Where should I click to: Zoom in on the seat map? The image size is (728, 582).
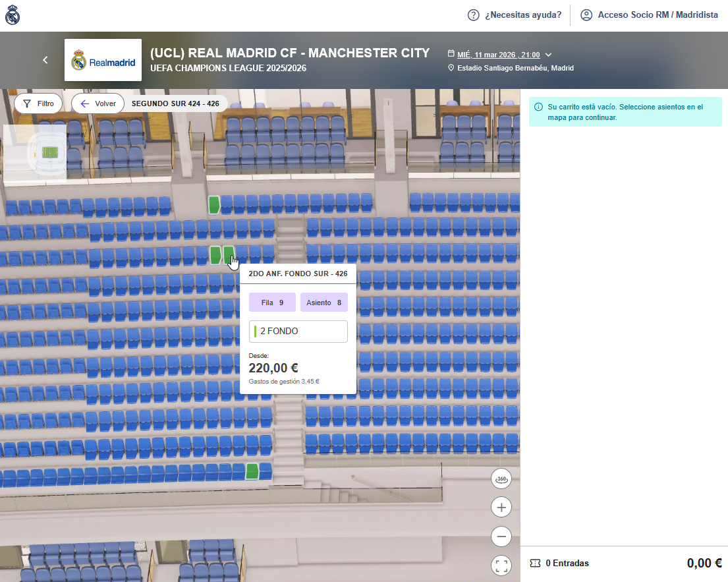[501, 508]
